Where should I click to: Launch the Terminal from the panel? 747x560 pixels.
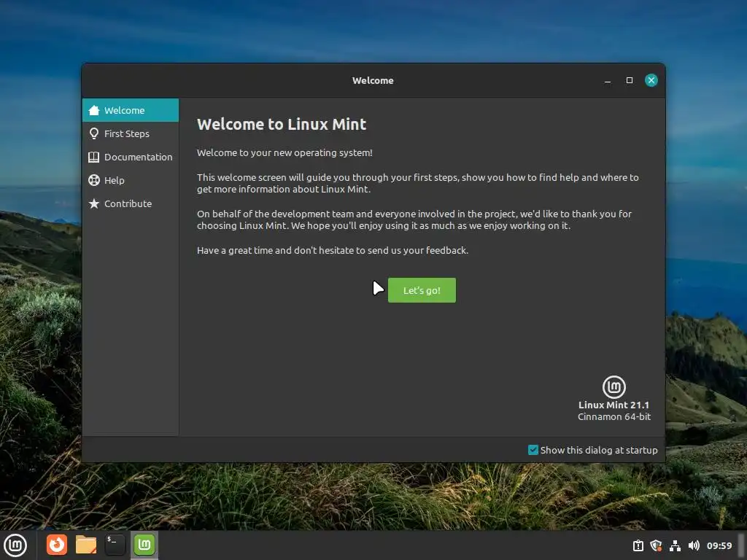(x=115, y=545)
